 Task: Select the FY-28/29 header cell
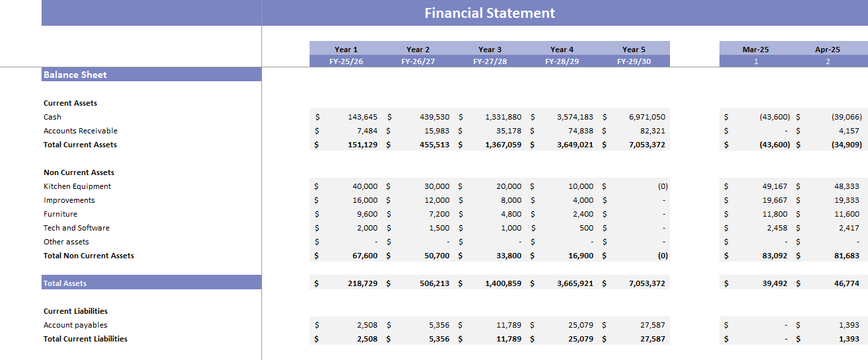tap(562, 61)
